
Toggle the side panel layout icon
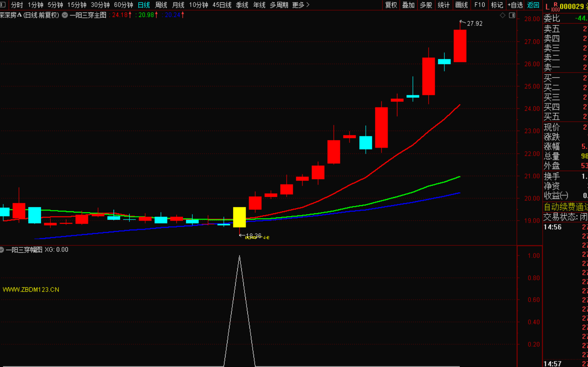pos(512,15)
